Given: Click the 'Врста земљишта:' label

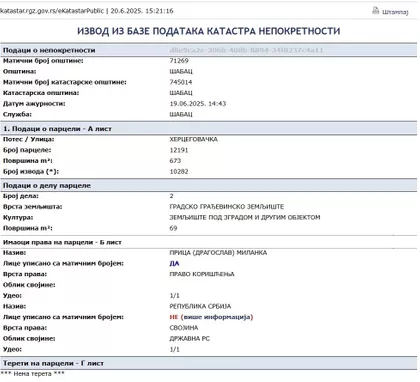Looking at the screenshot, I should tap(33, 207).
